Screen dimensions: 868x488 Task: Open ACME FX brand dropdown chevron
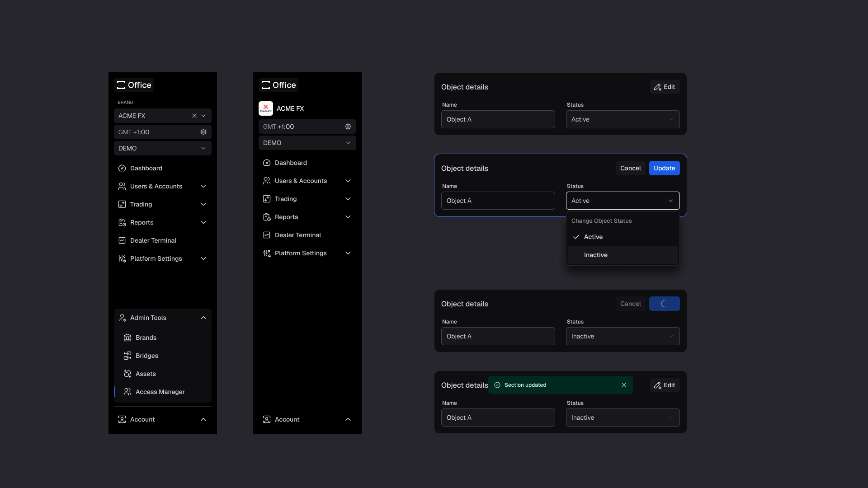(203, 116)
